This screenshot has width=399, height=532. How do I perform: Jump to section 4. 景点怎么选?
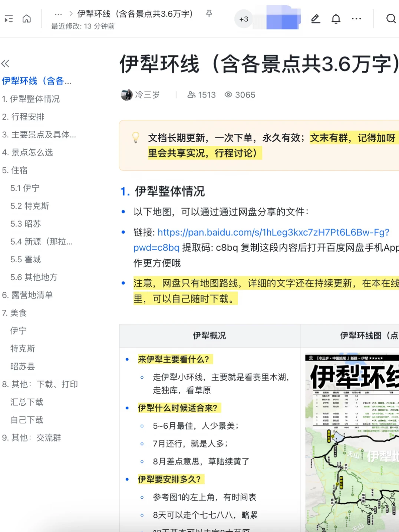coord(27,152)
